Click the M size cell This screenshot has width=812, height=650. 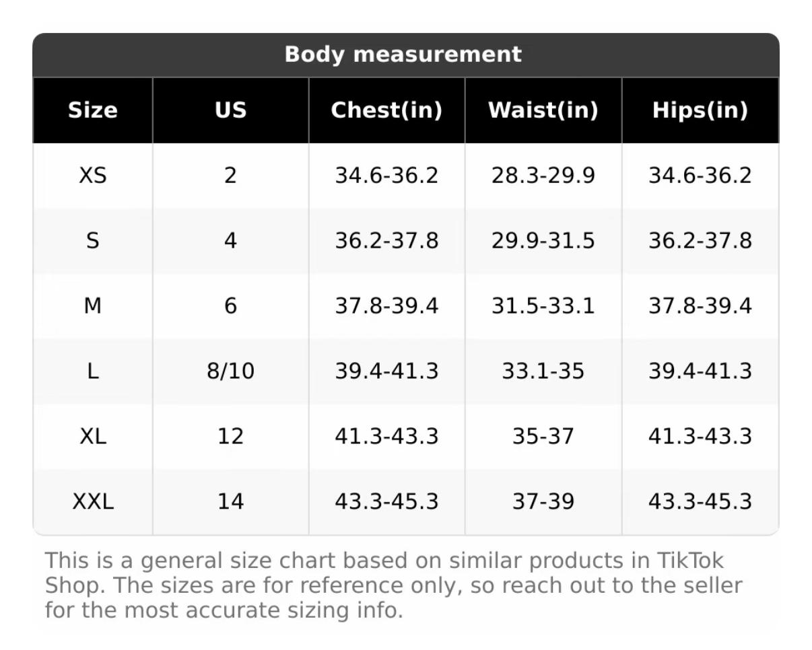[x=93, y=306]
